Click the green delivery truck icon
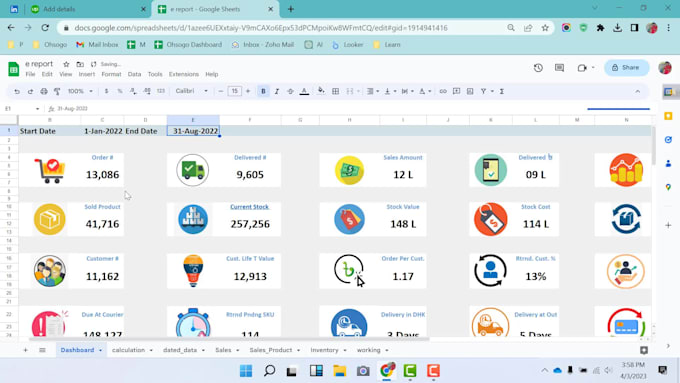The image size is (680, 383). 193,170
